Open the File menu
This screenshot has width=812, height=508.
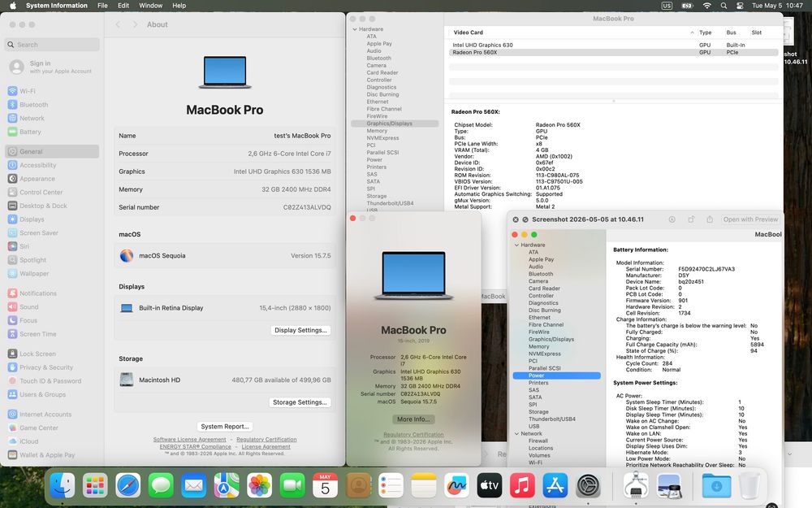[x=102, y=6]
